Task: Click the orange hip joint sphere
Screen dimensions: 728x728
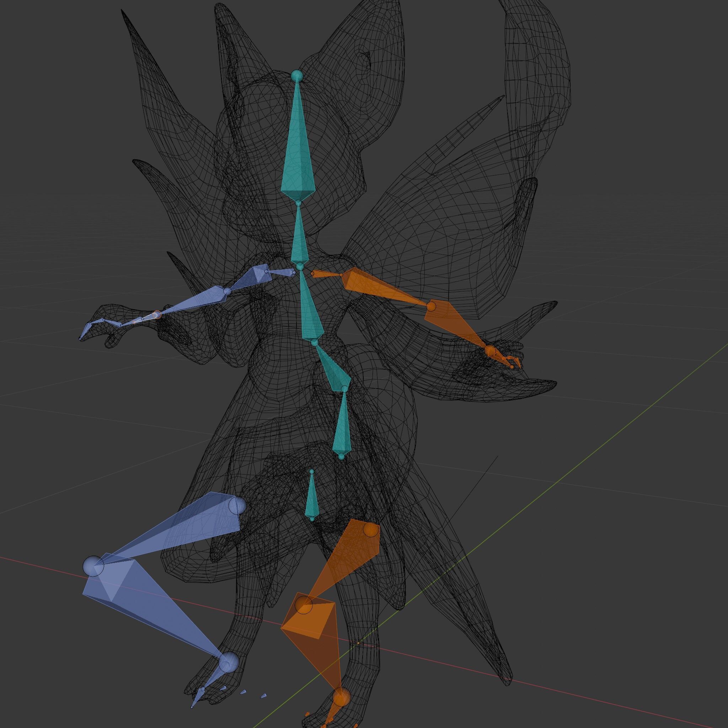Action: [371, 530]
